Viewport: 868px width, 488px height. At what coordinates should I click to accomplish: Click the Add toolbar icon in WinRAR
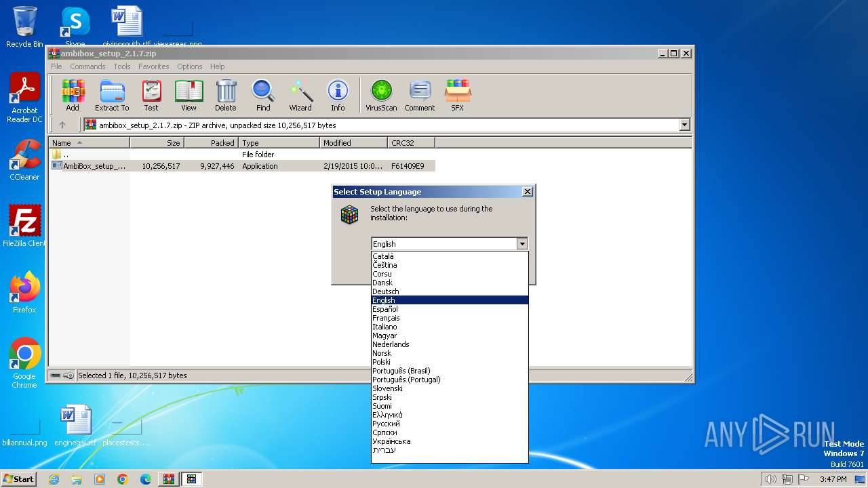click(x=73, y=95)
